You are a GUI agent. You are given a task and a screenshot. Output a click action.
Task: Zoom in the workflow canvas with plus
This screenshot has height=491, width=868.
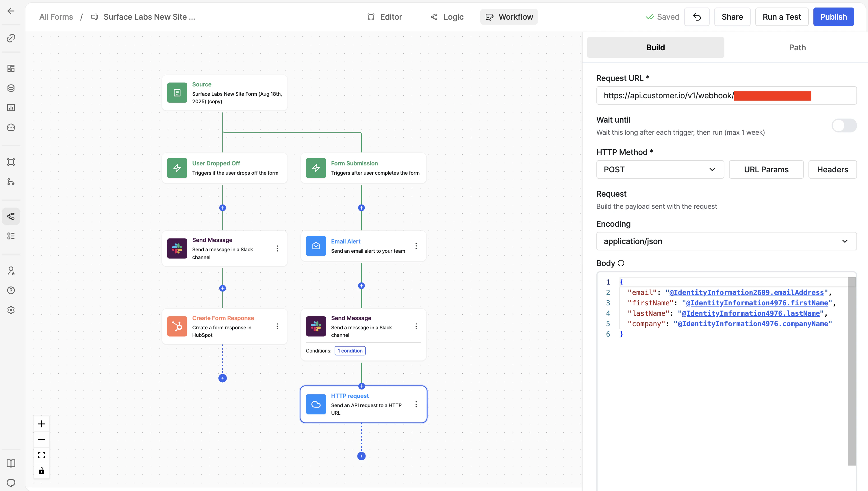pyautogui.click(x=41, y=424)
